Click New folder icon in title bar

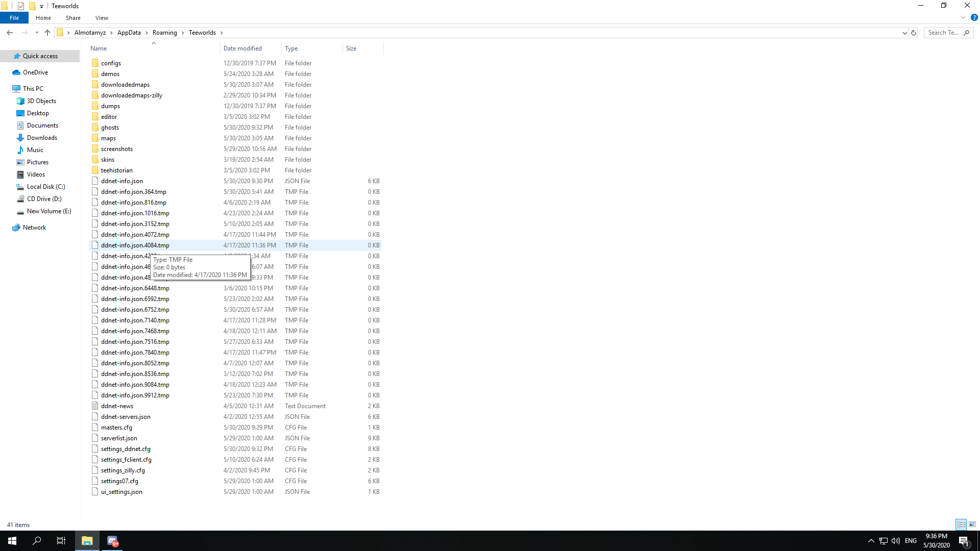click(x=32, y=6)
